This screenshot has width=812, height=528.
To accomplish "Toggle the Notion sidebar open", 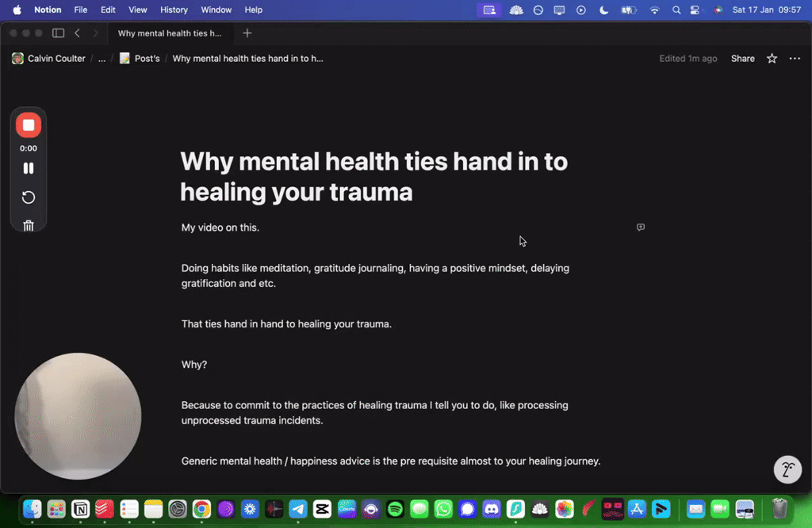I will [x=58, y=33].
